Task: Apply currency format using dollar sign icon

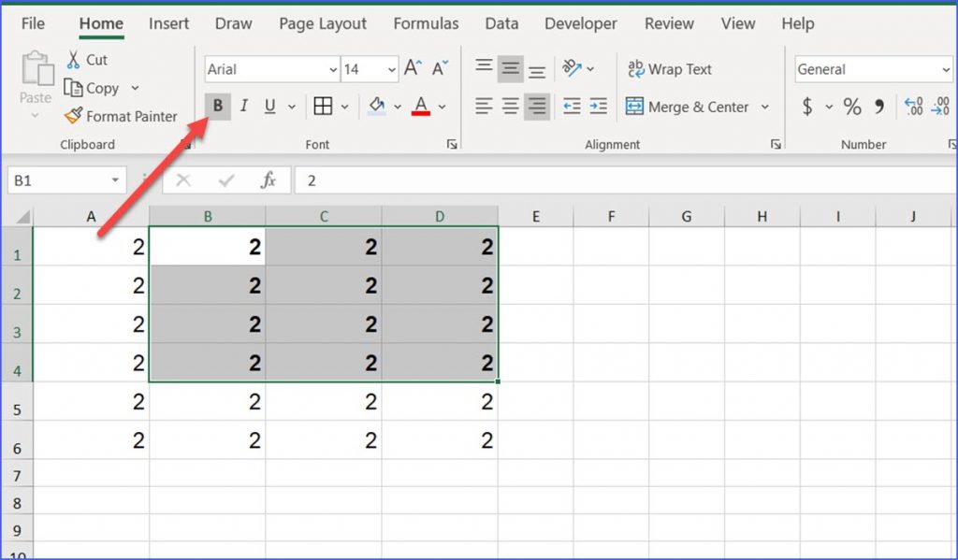Action: (806, 107)
